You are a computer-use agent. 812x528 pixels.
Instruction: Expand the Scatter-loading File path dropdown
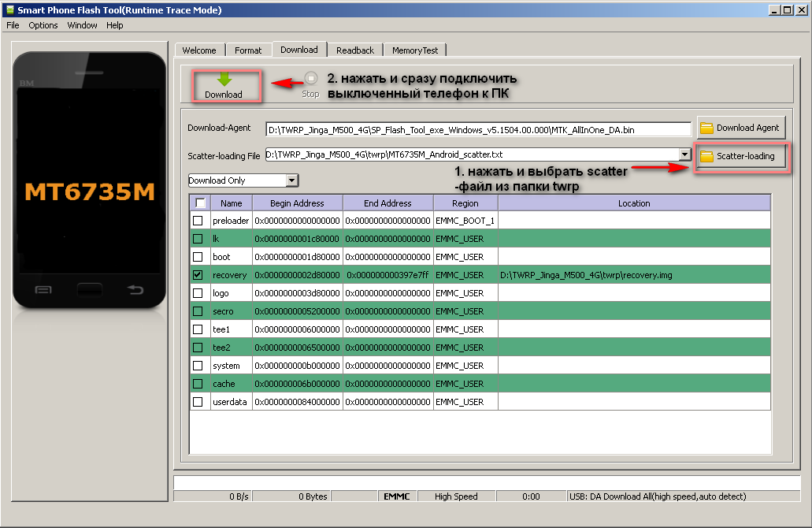click(x=684, y=154)
